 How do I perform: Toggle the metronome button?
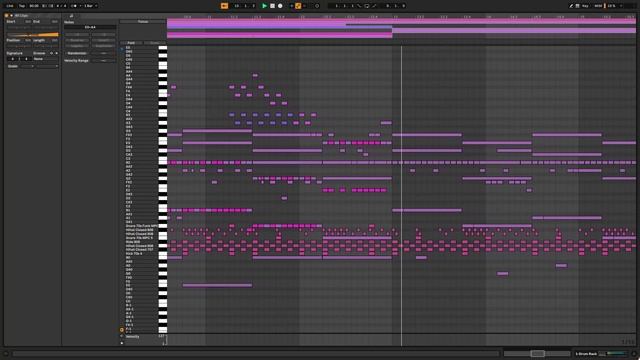pos(73,6)
